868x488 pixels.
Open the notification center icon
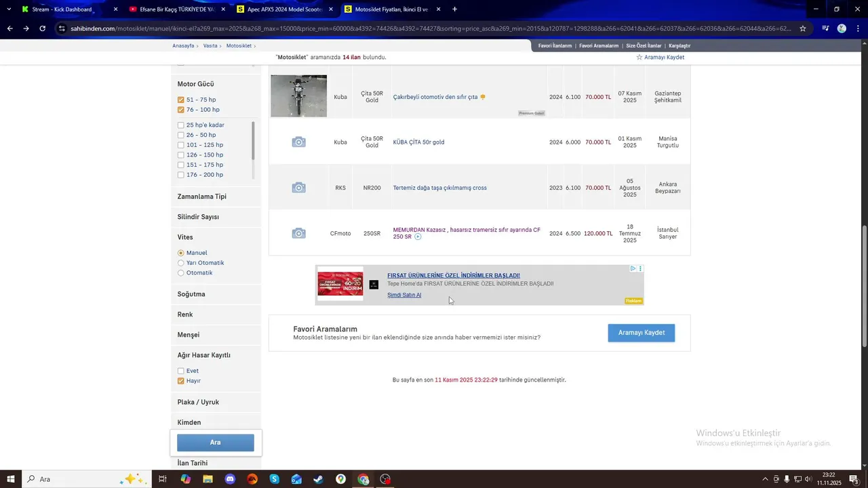[x=854, y=479]
